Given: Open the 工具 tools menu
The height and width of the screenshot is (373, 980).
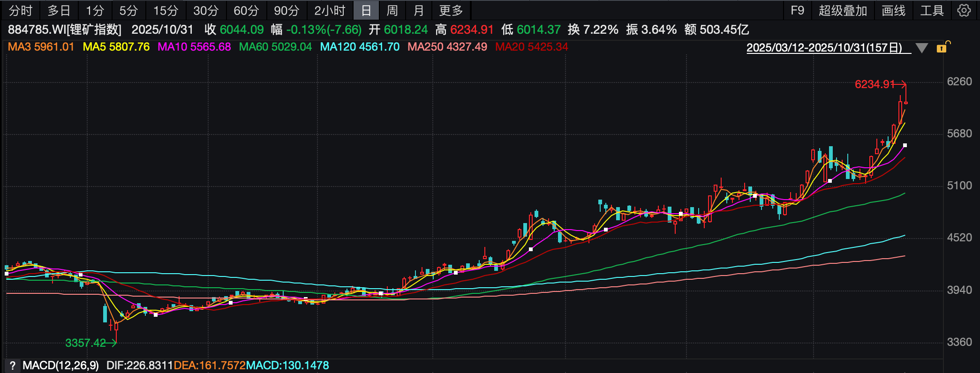Looking at the screenshot, I should point(932,10).
